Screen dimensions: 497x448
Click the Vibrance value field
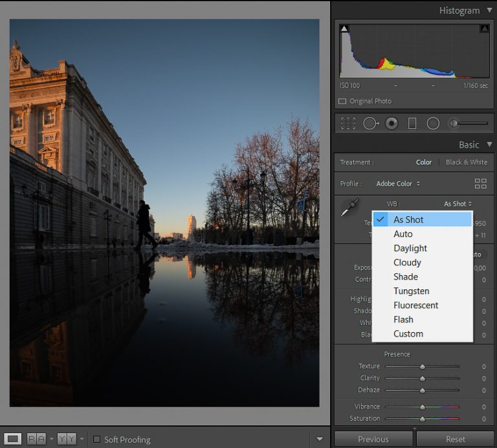pos(483,407)
